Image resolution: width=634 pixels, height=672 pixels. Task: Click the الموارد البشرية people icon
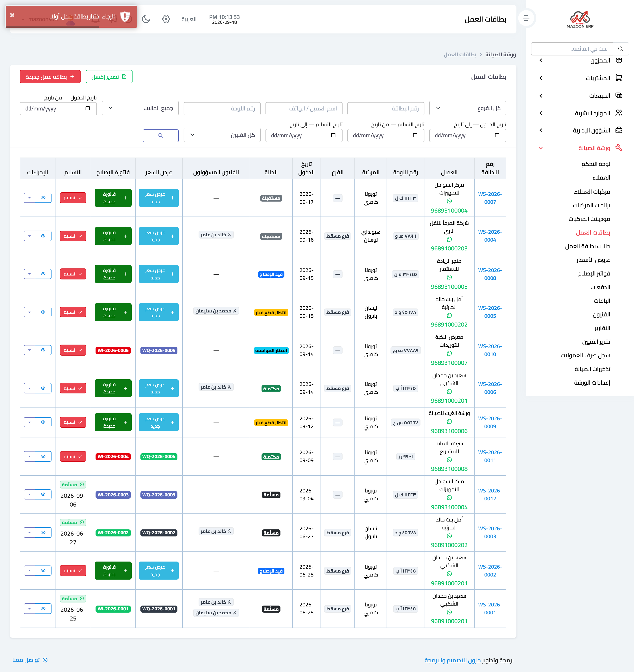pyautogui.click(x=619, y=113)
